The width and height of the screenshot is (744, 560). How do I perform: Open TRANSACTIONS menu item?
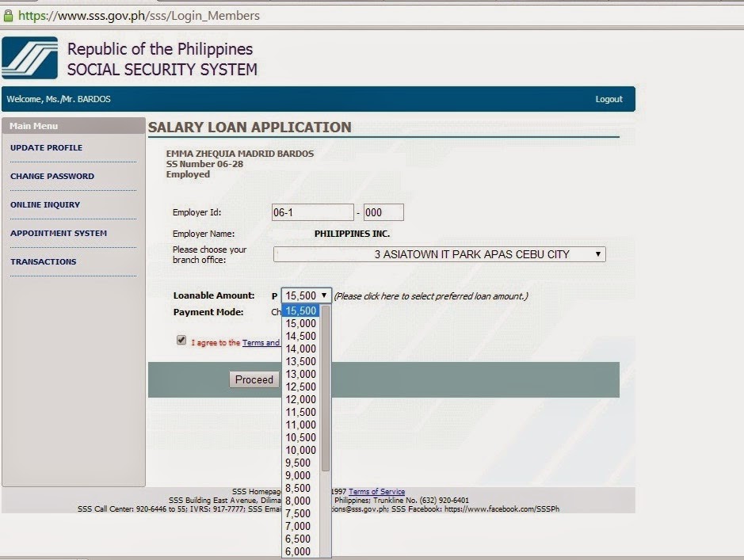43,261
